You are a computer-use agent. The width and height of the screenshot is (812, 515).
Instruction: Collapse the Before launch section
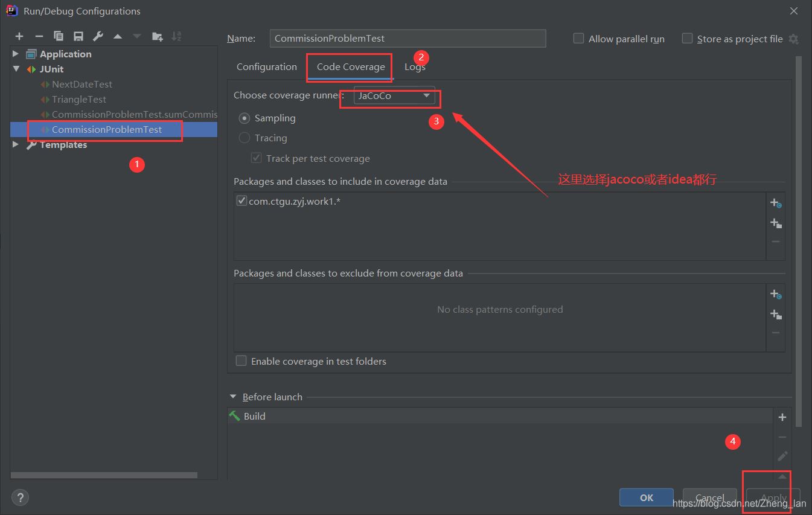pos(233,397)
